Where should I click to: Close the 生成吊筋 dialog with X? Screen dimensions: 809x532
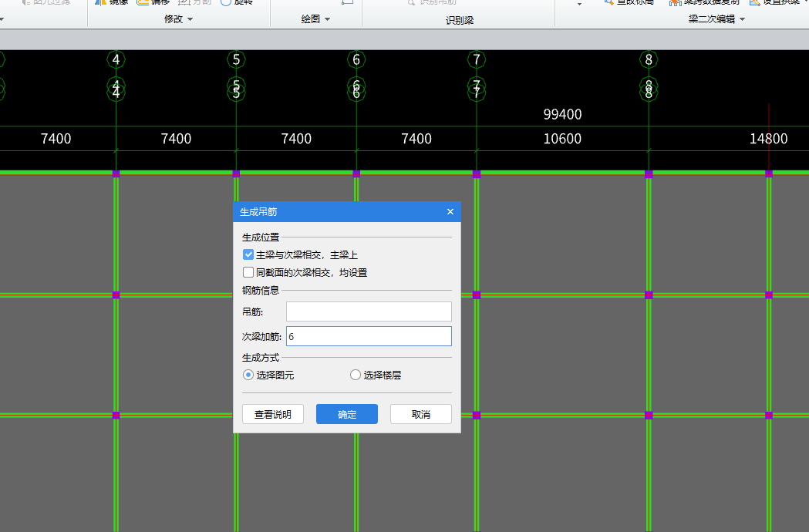[450, 211]
